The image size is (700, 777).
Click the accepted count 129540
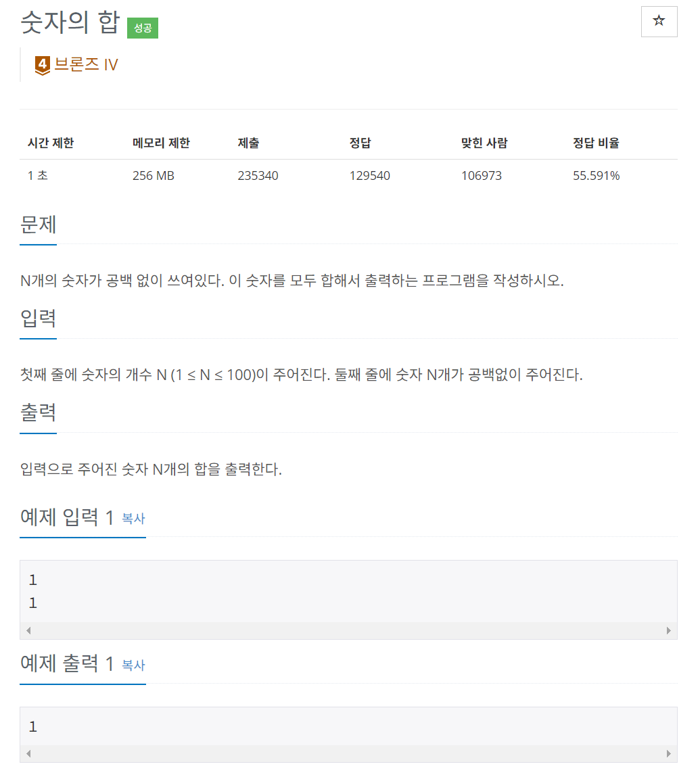tap(369, 175)
